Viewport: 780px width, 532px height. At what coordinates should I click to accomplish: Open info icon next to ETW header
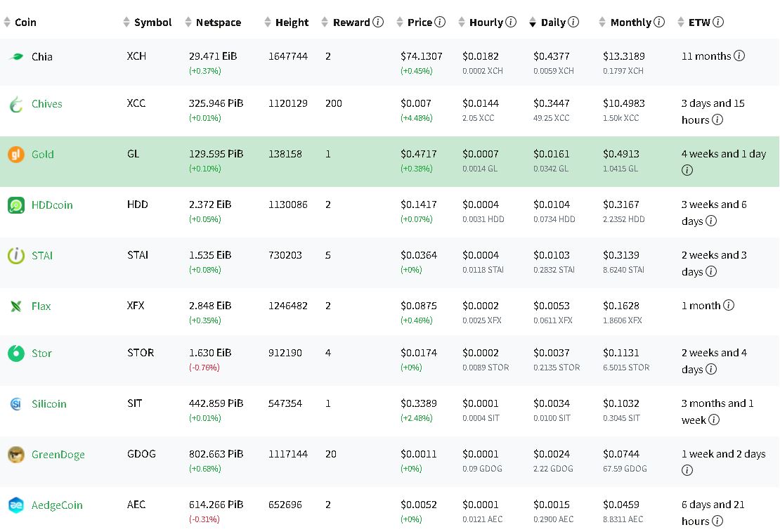[x=718, y=22]
